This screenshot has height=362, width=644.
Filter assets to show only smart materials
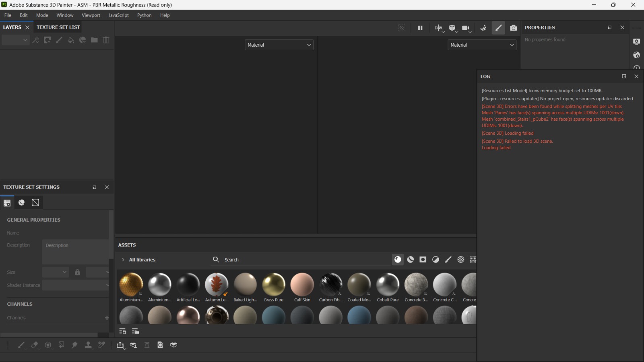[x=411, y=259]
